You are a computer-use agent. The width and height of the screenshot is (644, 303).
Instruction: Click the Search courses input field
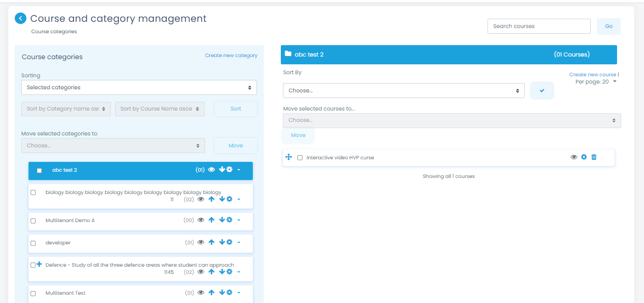(538, 26)
